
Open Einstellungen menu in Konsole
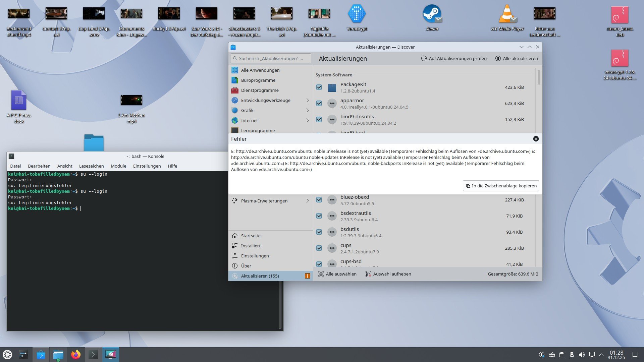click(147, 166)
